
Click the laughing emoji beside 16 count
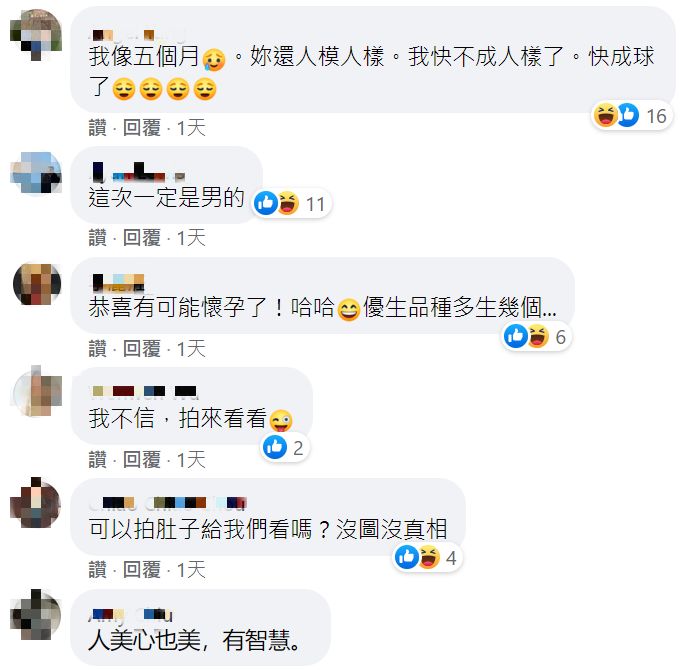605,115
